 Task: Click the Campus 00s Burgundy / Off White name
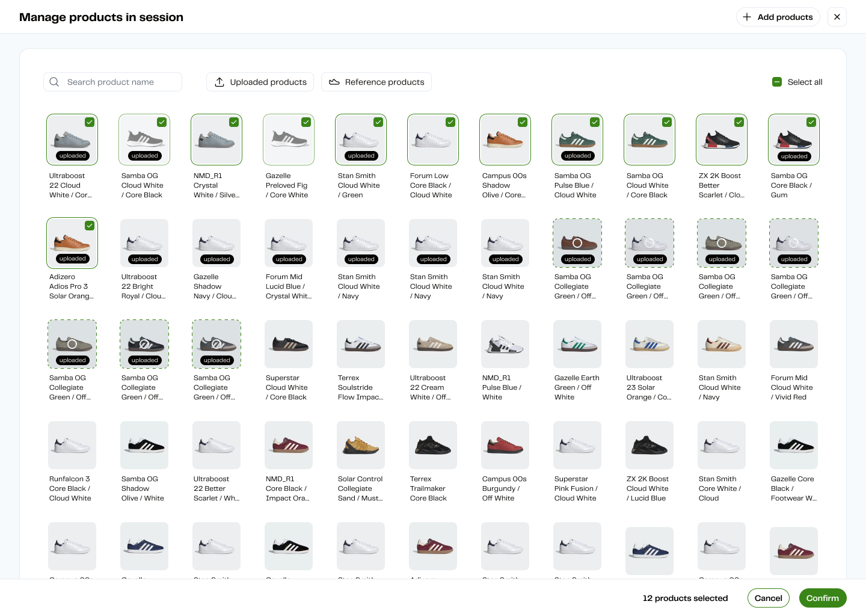pos(504,488)
